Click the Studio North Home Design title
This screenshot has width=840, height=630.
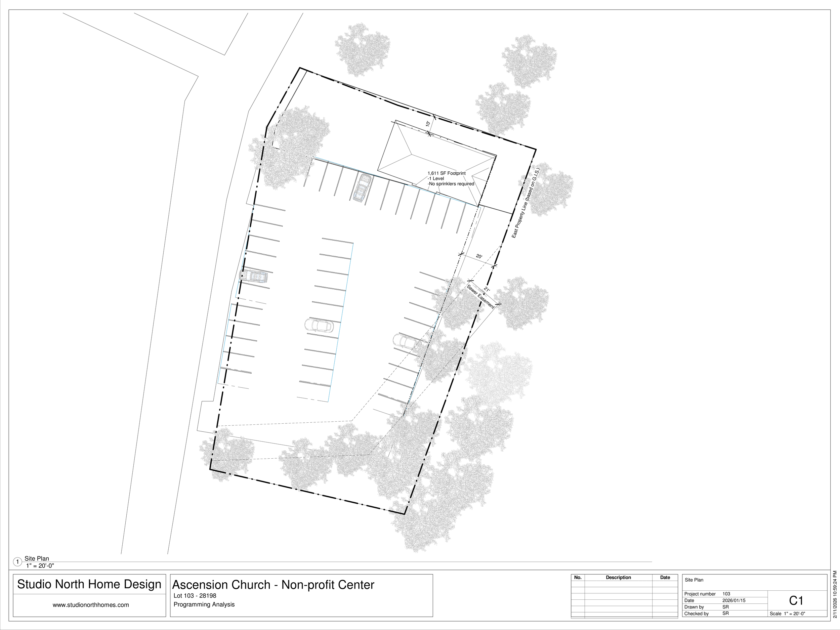click(89, 584)
